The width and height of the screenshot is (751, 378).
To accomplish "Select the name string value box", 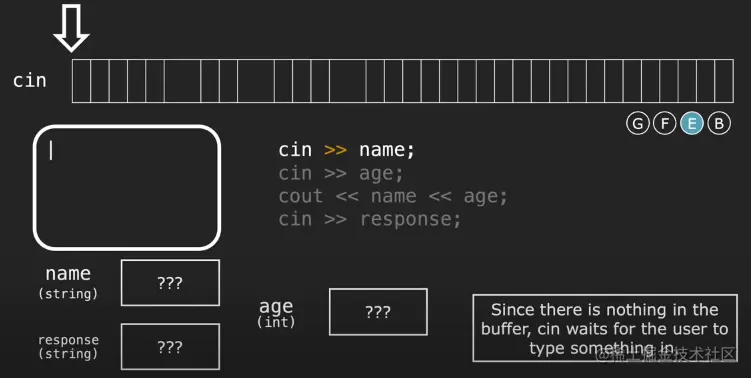I will [171, 283].
